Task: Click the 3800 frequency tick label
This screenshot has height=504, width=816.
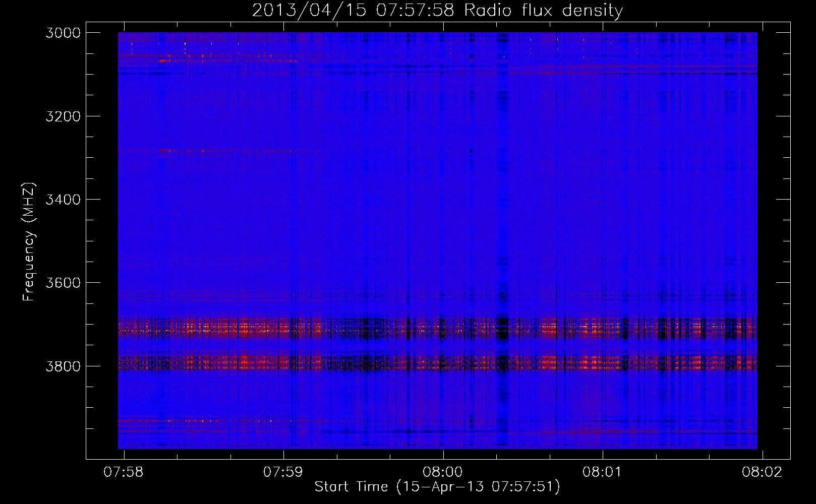Action: tap(63, 366)
